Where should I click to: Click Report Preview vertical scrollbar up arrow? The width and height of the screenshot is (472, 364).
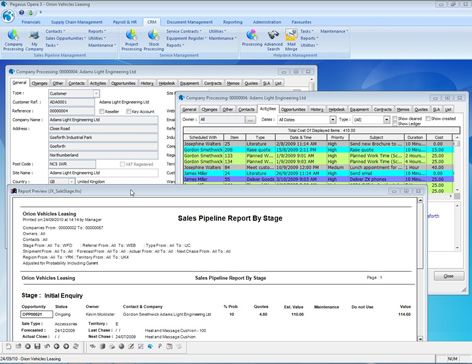point(420,200)
